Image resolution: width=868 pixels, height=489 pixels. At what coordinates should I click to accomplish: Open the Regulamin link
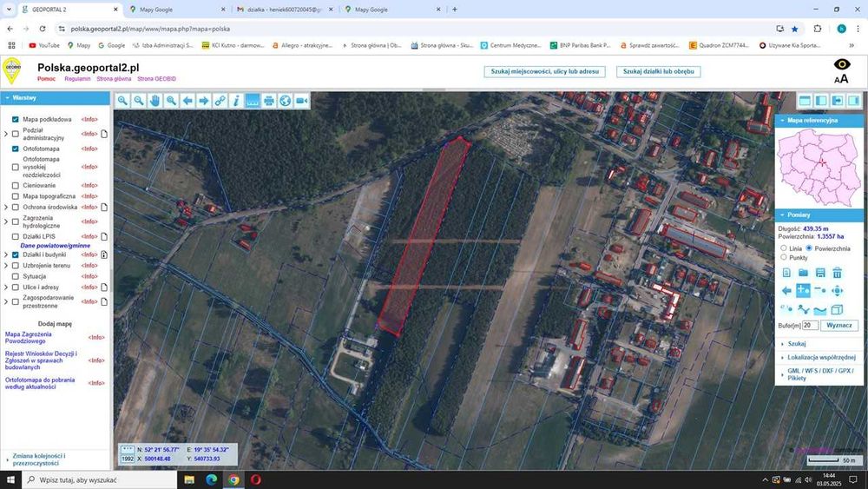pyautogui.click(x=77, y=79)
